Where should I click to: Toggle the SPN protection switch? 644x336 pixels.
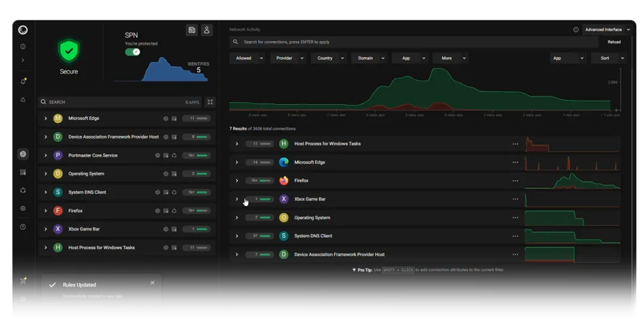tap(132, 52)
